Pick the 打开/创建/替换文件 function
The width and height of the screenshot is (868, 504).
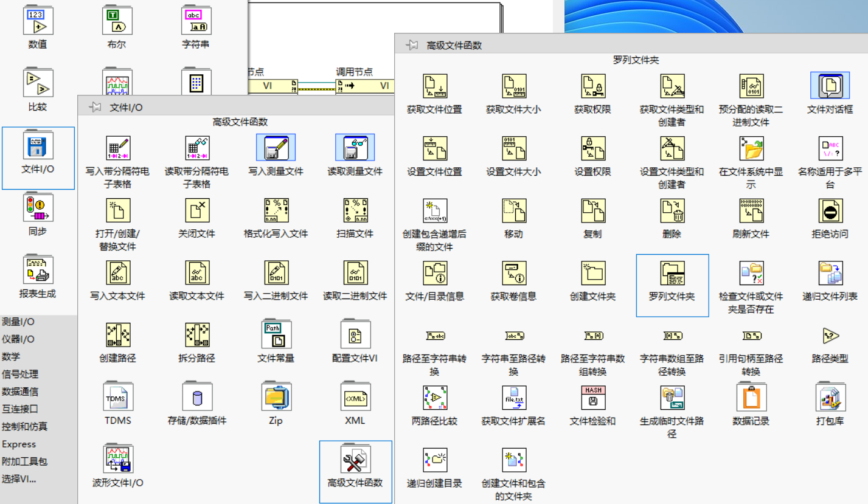click(x=118, y=210)
